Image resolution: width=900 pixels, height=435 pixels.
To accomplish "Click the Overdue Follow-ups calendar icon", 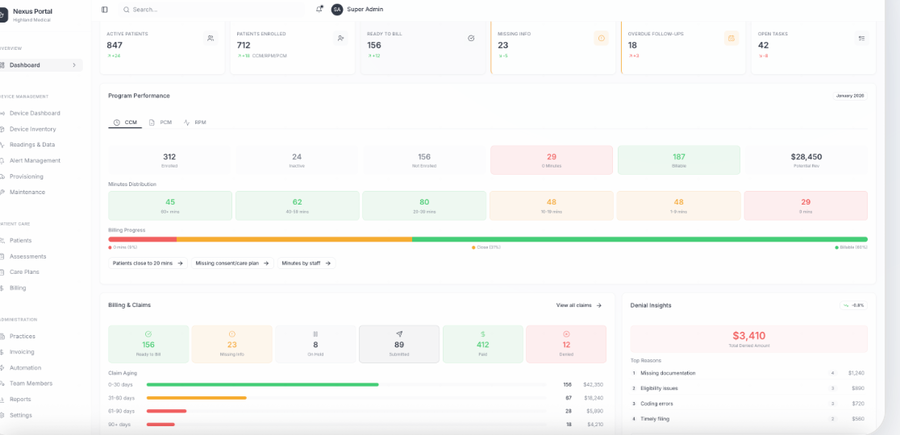I will pyautogui.click(x=731, y=38).
